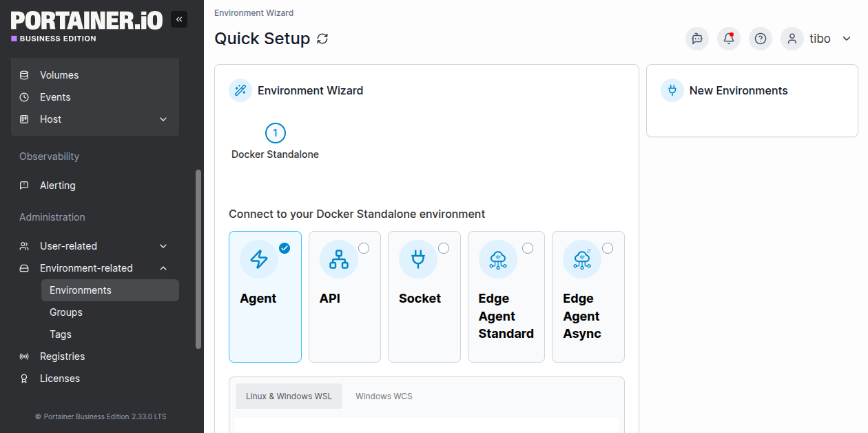868x433 pixels.
Task: Click the New Environments plug icon
Action: (672, 90)
